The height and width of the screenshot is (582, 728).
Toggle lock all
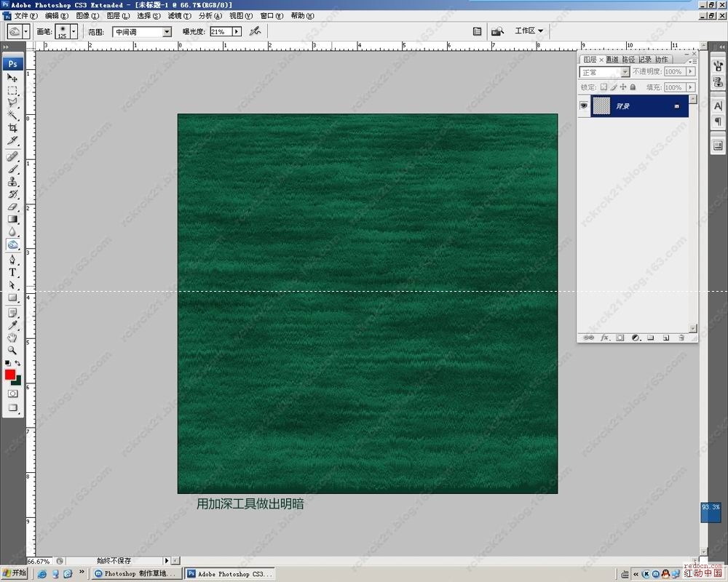[x=633, y=87]
